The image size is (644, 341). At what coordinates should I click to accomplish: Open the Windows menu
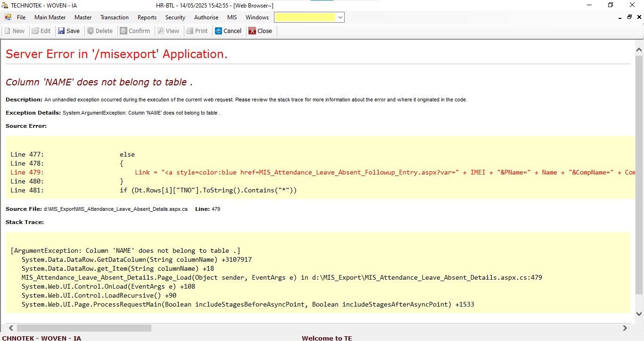point(257,17)
